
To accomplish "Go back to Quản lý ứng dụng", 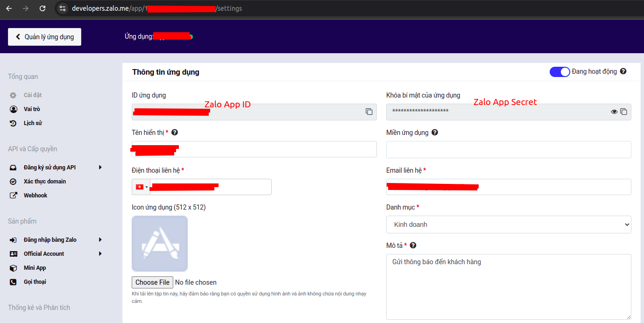I will point(44,37).
